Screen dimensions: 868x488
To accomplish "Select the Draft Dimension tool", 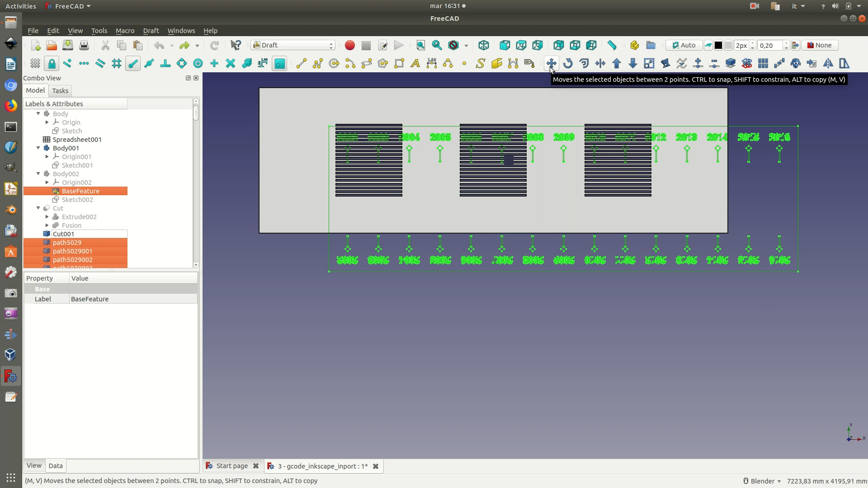I will pos(432,64).
